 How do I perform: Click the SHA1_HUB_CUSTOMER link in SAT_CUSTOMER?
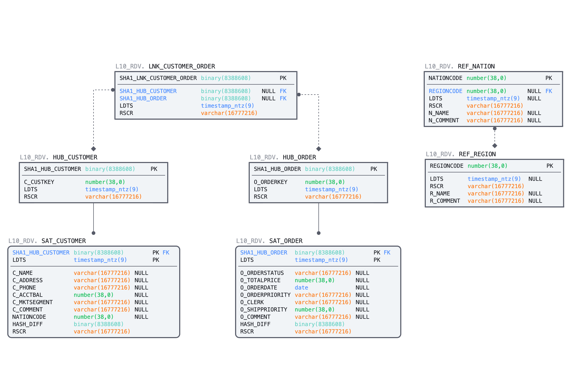[41, 252]
